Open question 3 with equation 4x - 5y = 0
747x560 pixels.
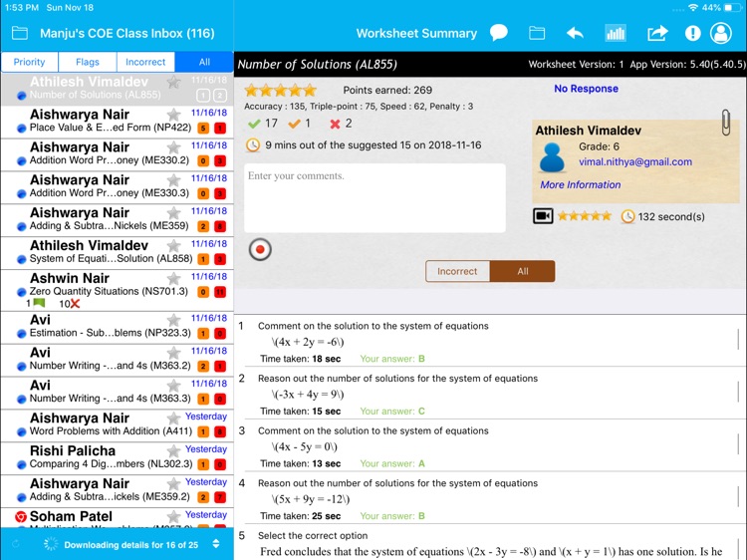point(491,446)
